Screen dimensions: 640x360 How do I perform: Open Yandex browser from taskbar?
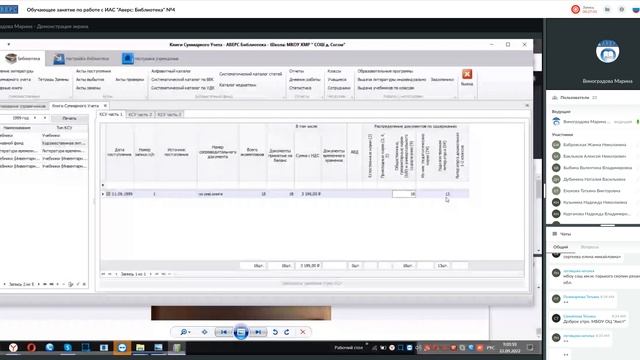[13, 347]
